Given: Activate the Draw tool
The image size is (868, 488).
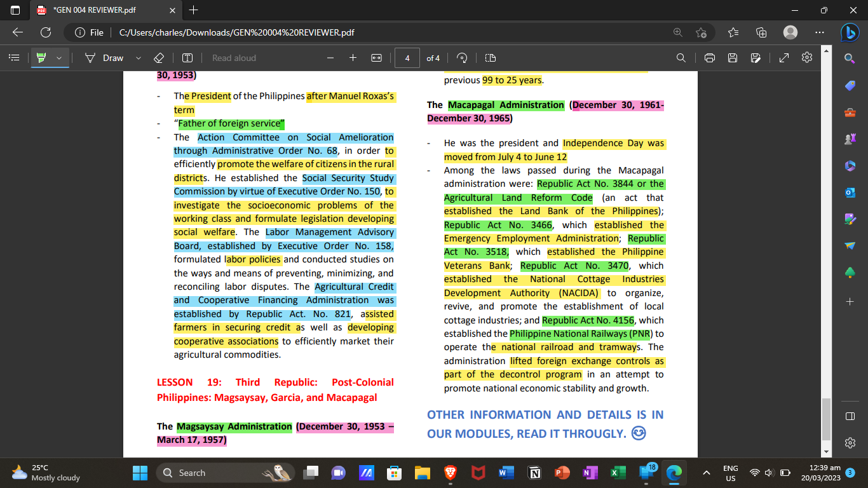Looking at the screenshot, I should (104, 58).
